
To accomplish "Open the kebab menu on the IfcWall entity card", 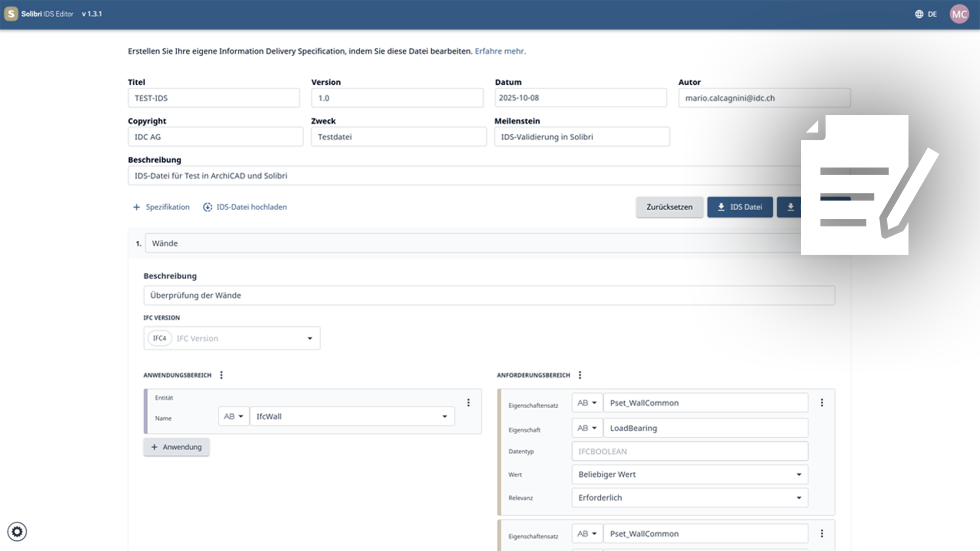I will click(468, 402).
